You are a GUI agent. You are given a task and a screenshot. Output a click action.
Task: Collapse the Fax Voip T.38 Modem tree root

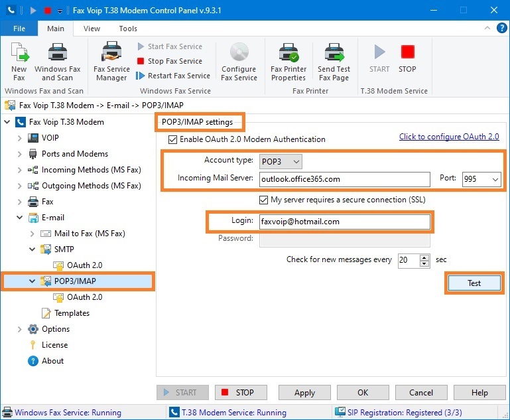(7, 122)
